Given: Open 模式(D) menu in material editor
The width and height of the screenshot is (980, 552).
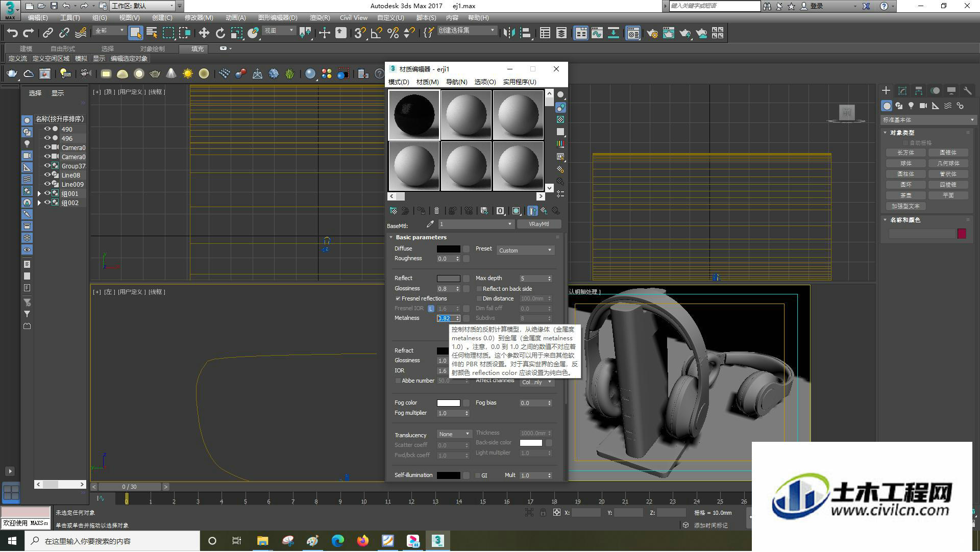Looking at the screenshot, I should point(399,82).
